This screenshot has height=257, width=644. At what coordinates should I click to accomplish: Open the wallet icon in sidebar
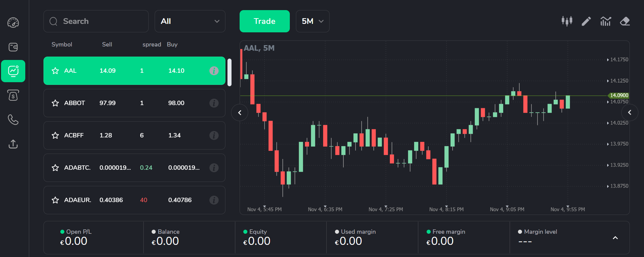(x=13, y=47)
